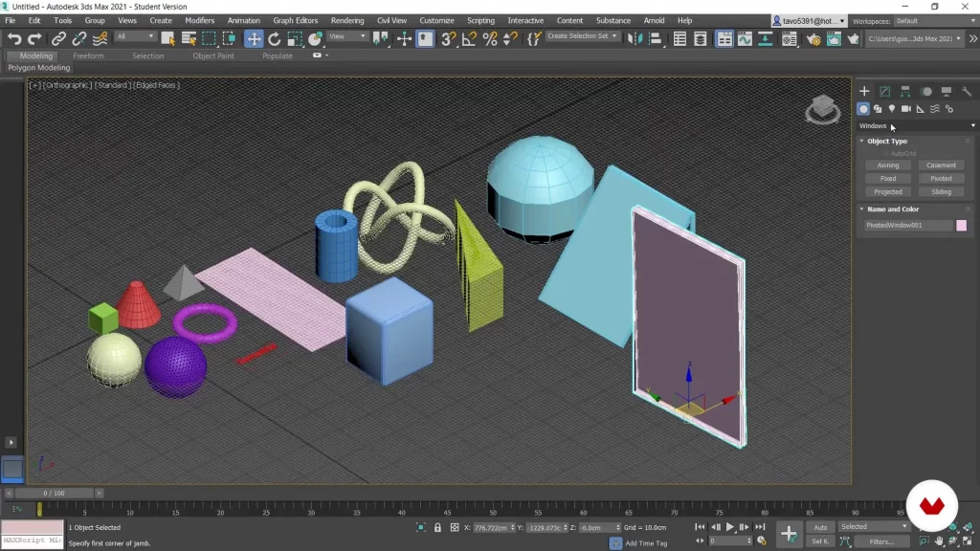Click the Casement window button

[x=941, y=165]
